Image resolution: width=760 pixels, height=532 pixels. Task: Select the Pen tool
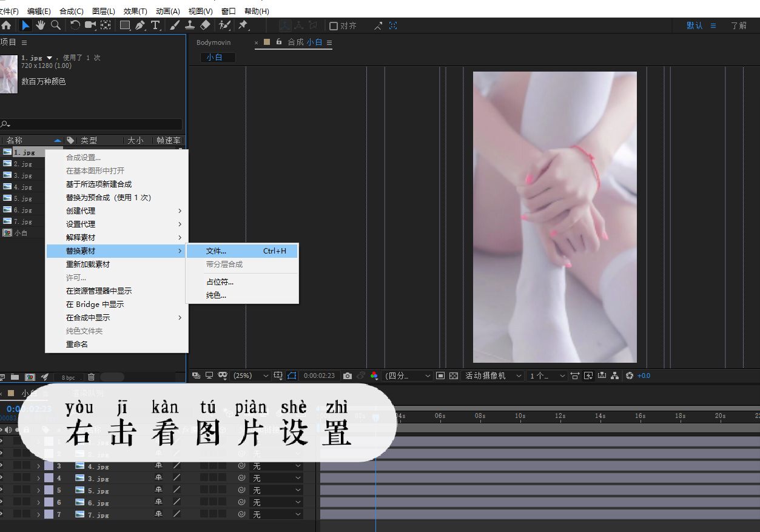140,25
